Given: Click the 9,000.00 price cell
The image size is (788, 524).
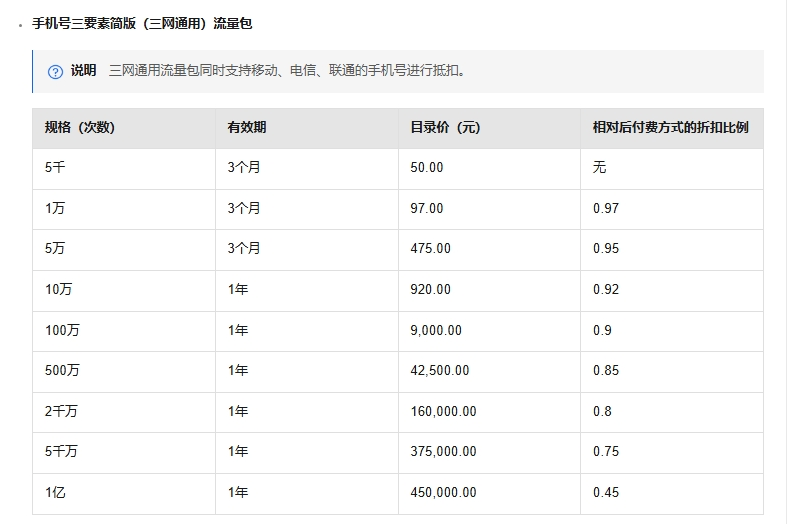Looking at the screenshot, I should click(x=436, y=330).
